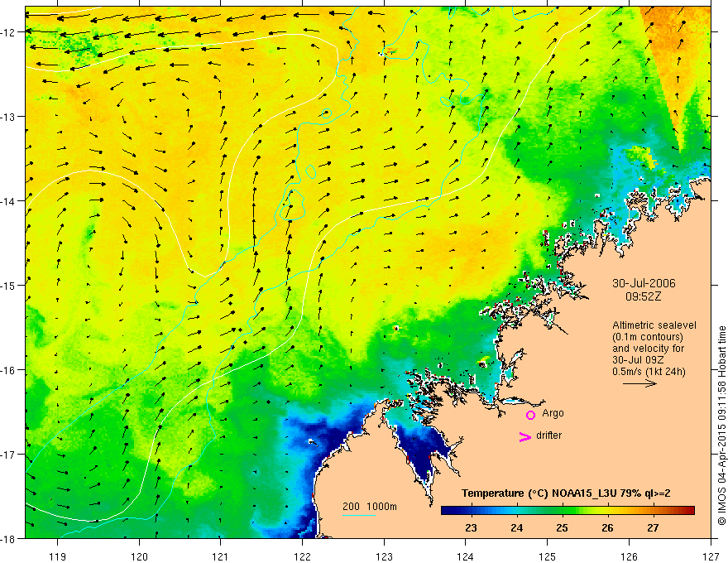Click the cyan 200 1000m isobath legend line

coord(359,515)
